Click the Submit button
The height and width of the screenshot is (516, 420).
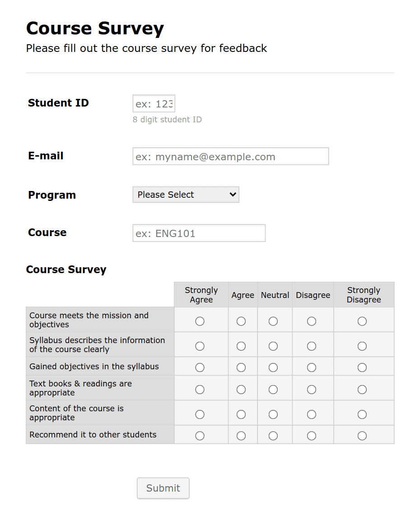click(x=163, y=488)
